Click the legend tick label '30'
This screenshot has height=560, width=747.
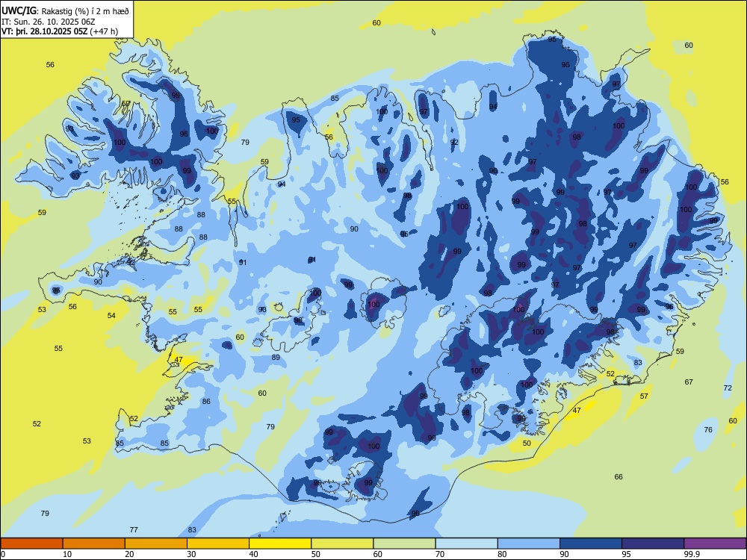click(191, 554)
